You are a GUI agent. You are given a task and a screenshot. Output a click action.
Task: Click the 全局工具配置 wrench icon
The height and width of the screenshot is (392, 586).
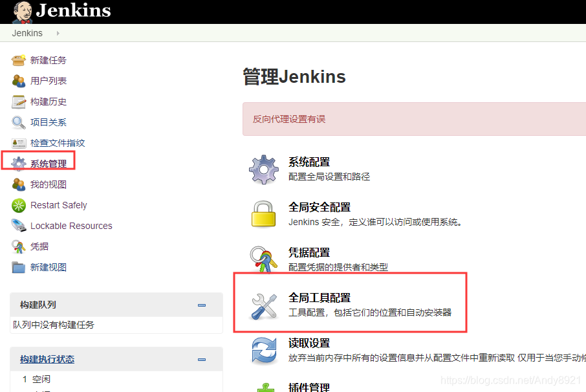pyautogui.click(x=265, y=307)
